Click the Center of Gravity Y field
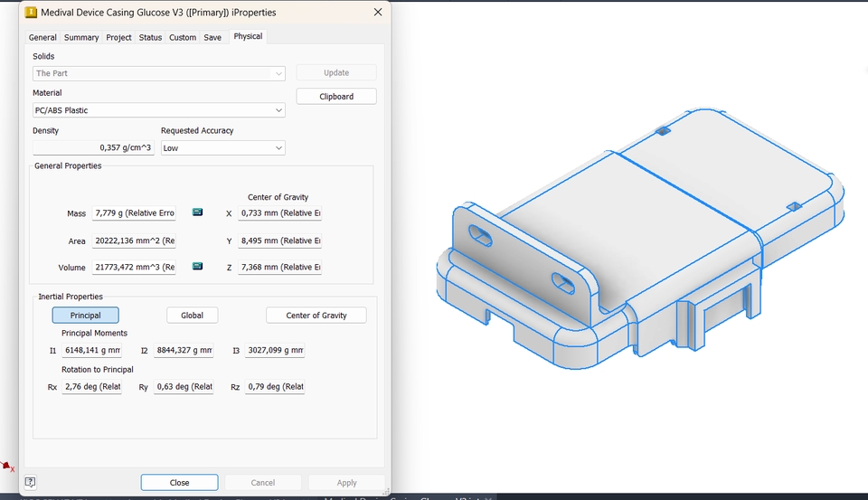Screen dimensions: 868x500 280,241
